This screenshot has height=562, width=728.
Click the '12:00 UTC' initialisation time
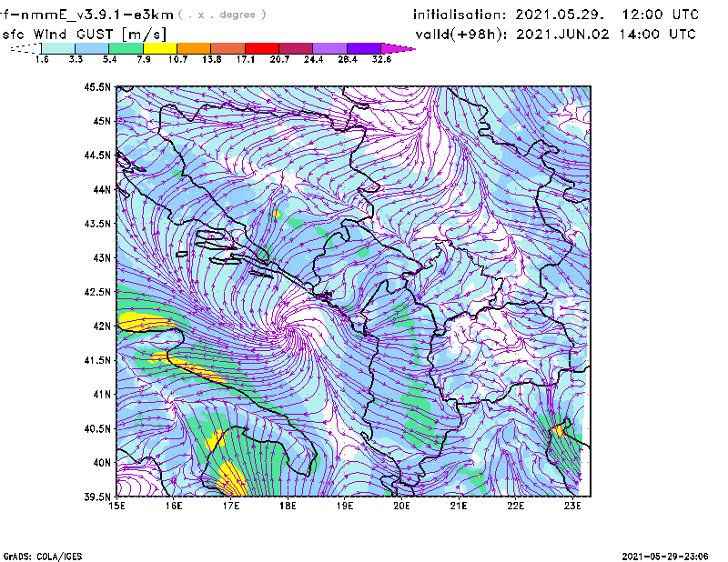coord(661,15)
